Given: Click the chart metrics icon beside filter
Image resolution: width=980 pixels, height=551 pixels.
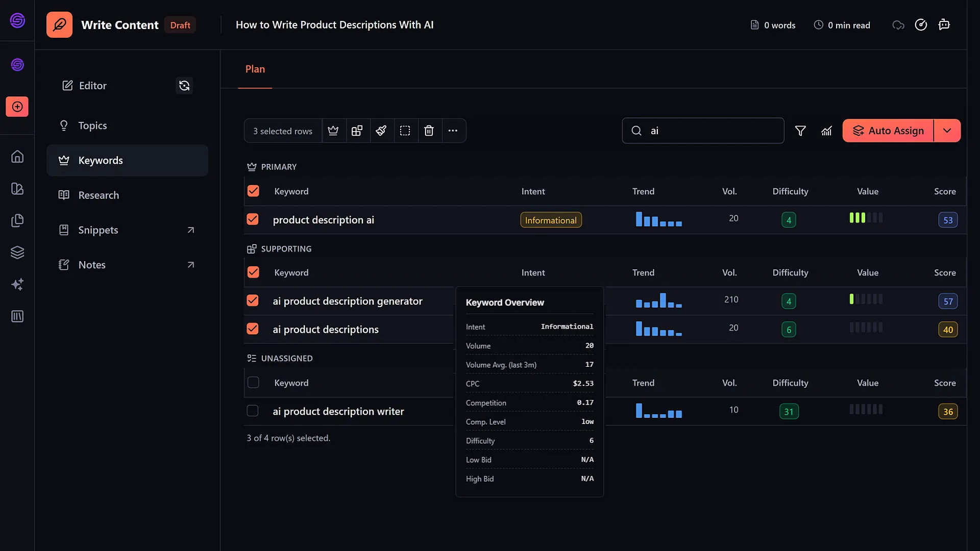Looking at the screenshot, I should [827, 131].
